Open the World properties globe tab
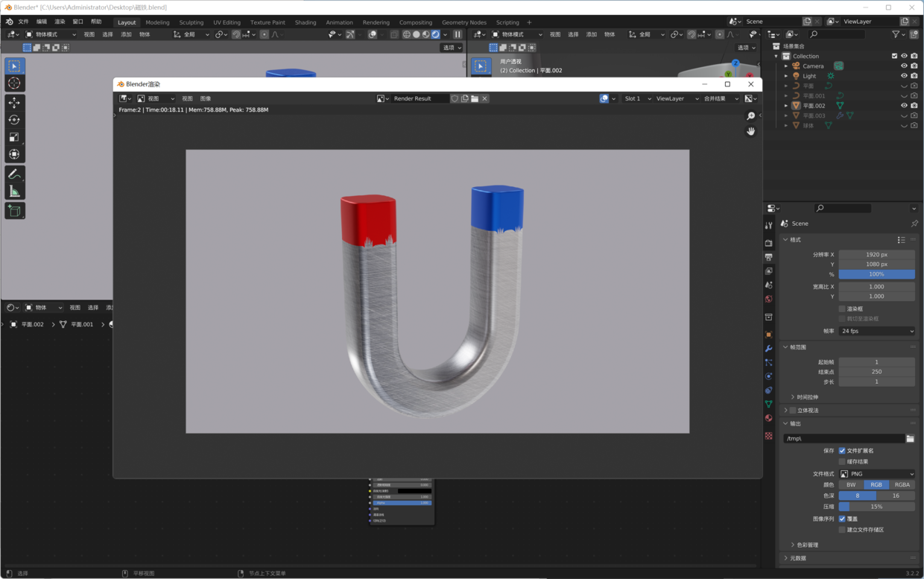The height and width of the screenshot is (579, 924). (768, 299)
